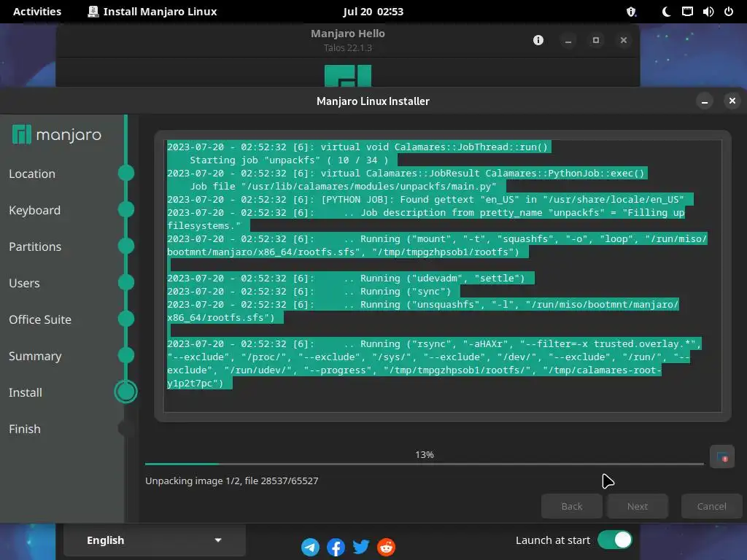Select the Users step in sidebar
The image size is (747, 560).
coord(24,283)
